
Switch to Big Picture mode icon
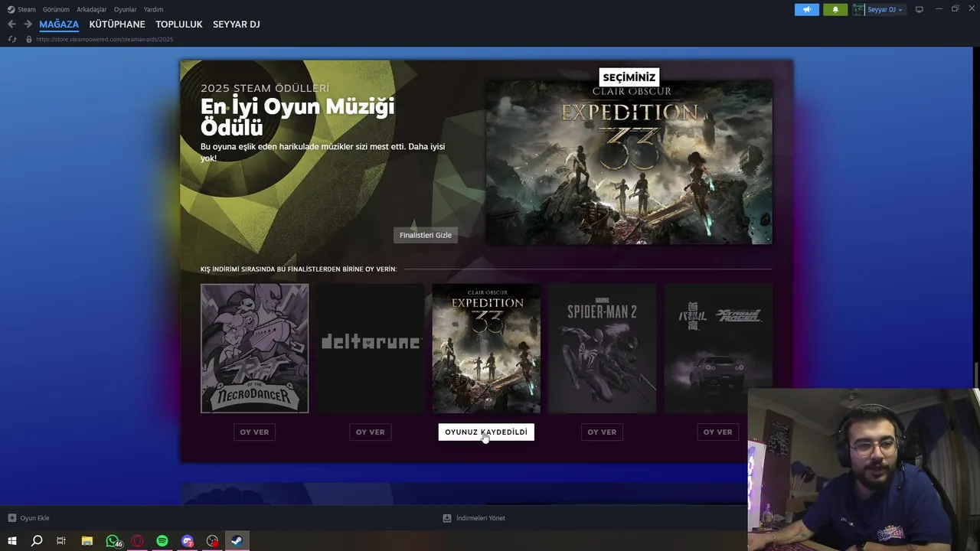click(920, 9)
